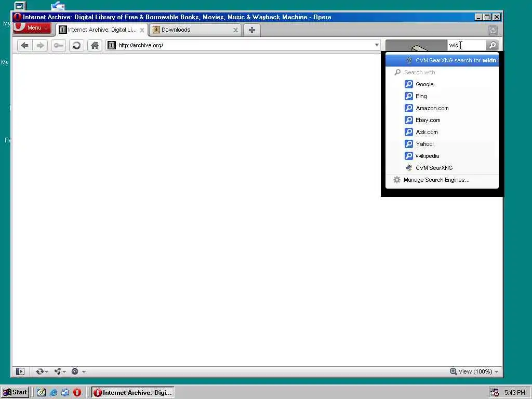Go back to previous page

pos(24,46)
